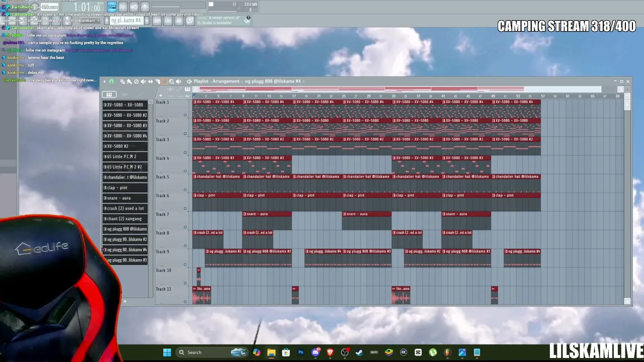Open the green magnet snap menu

pyautogui.click(x=111, y=81)
